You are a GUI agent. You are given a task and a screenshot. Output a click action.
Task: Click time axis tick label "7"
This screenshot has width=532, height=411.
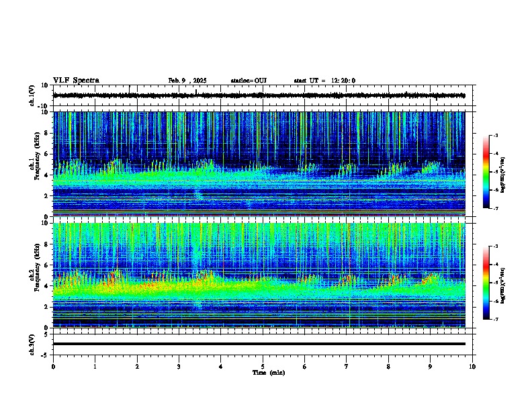pyautogui.click(x=347, y=367)
